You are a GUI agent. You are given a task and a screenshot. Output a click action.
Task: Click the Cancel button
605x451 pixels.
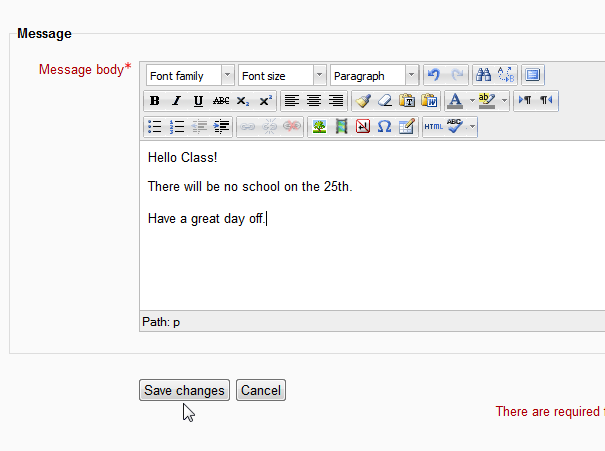coord(261,390)
